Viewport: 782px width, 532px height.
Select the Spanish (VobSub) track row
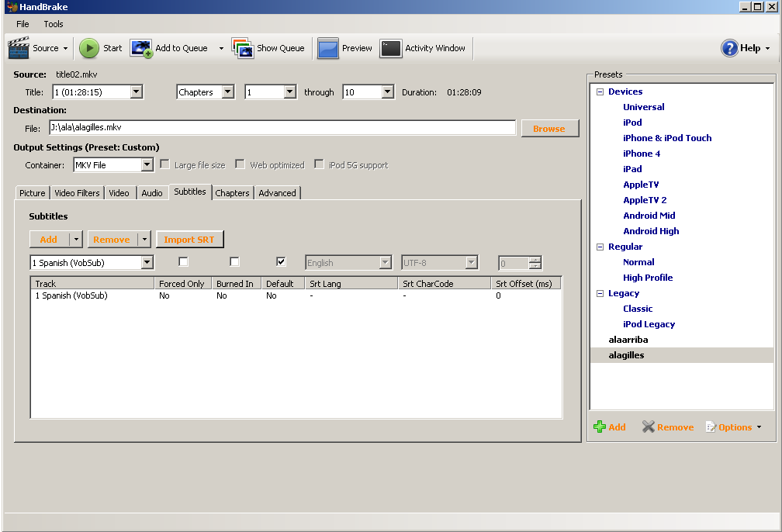296,295
